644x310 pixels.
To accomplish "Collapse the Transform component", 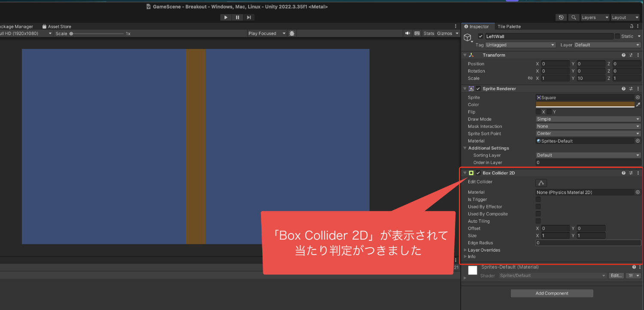I will (465, 55).
